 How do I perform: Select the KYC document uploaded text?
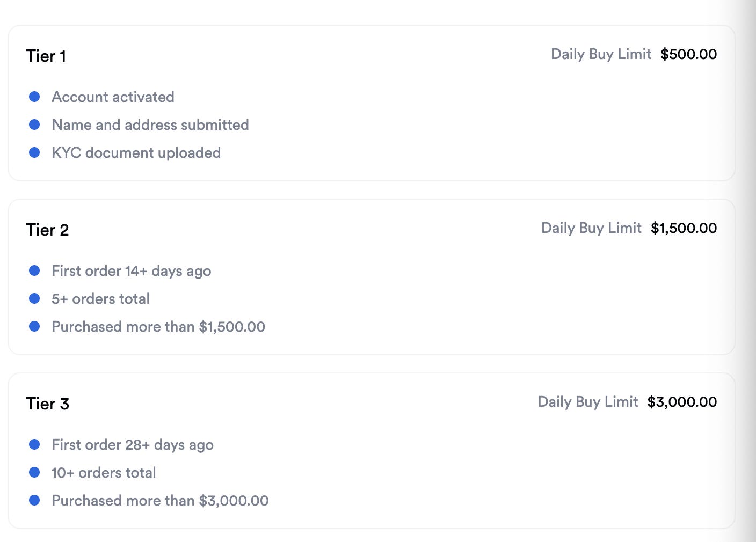tap(136, 153)
